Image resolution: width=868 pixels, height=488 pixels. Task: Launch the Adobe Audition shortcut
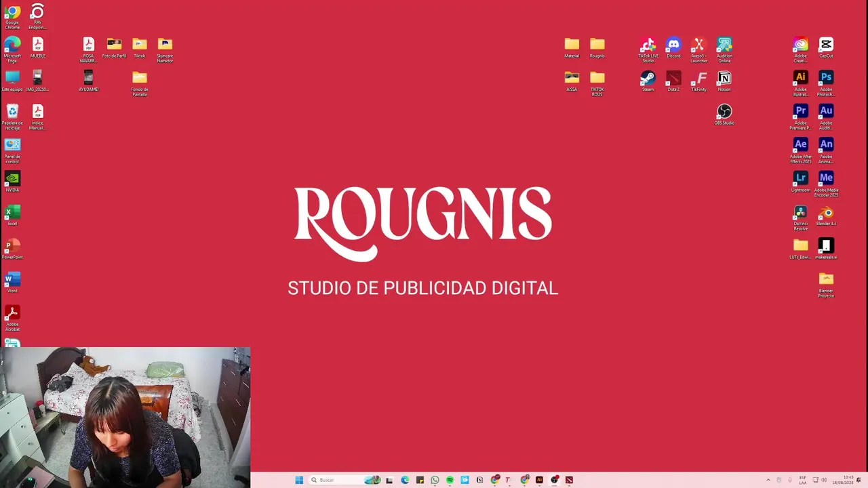point(826,117)
